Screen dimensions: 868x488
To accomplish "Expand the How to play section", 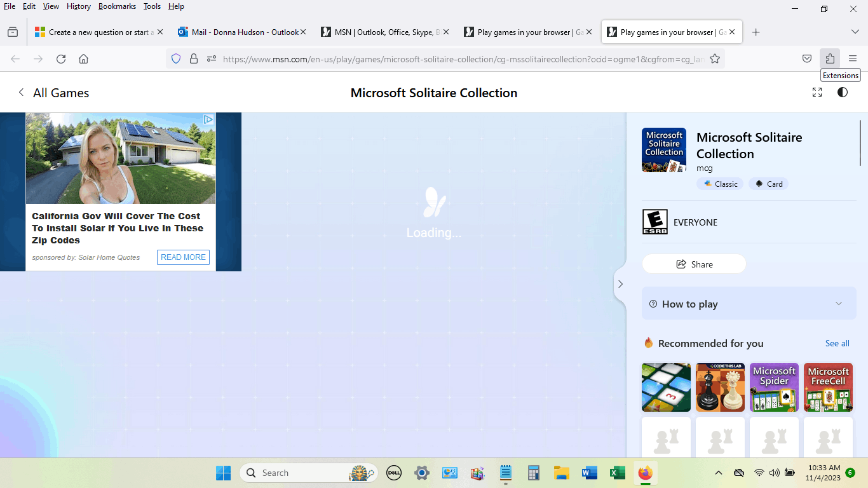I will click(x=749, y=304).
